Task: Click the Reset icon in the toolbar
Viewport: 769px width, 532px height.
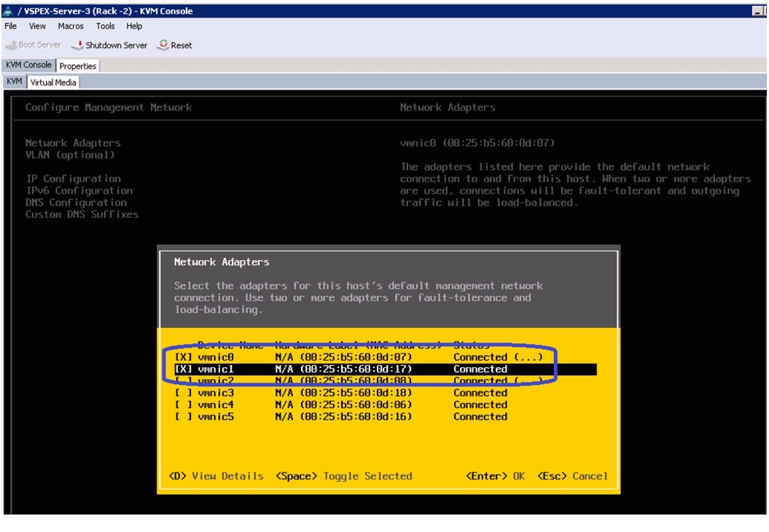Action: click(x=163, y=44)
